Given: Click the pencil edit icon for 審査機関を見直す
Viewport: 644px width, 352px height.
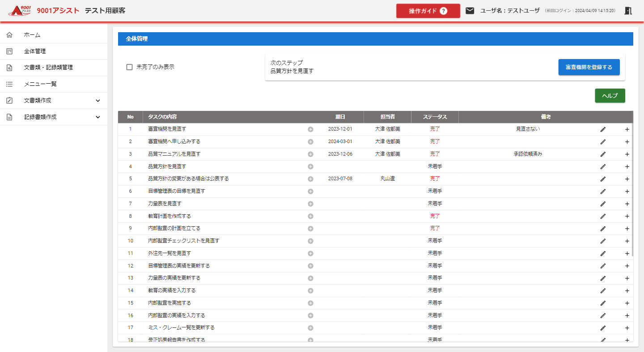Looking at the screenshot, I should coord(603,129).
